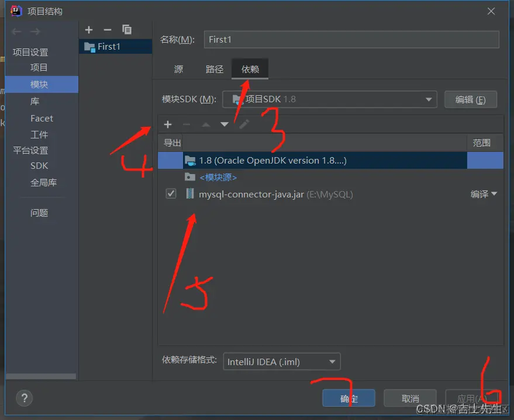Click the JDK 1.8 folder icon

(x=190, y=161)
